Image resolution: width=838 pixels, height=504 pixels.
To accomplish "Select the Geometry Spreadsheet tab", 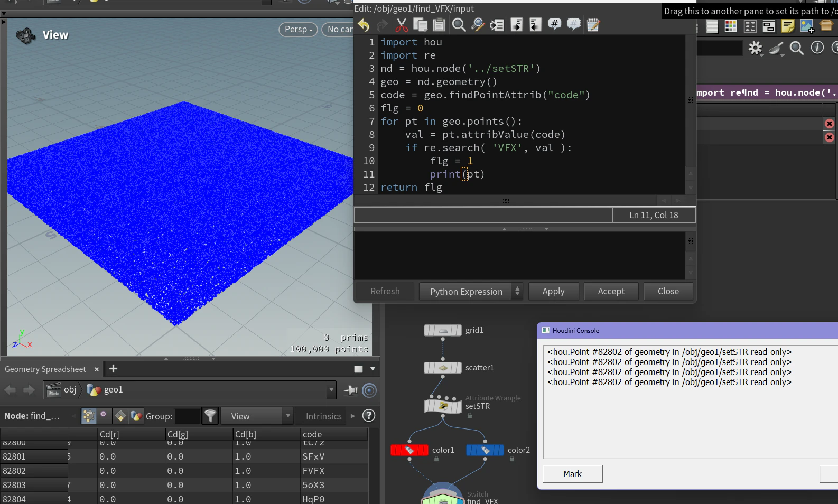I will tap(45, 369).
